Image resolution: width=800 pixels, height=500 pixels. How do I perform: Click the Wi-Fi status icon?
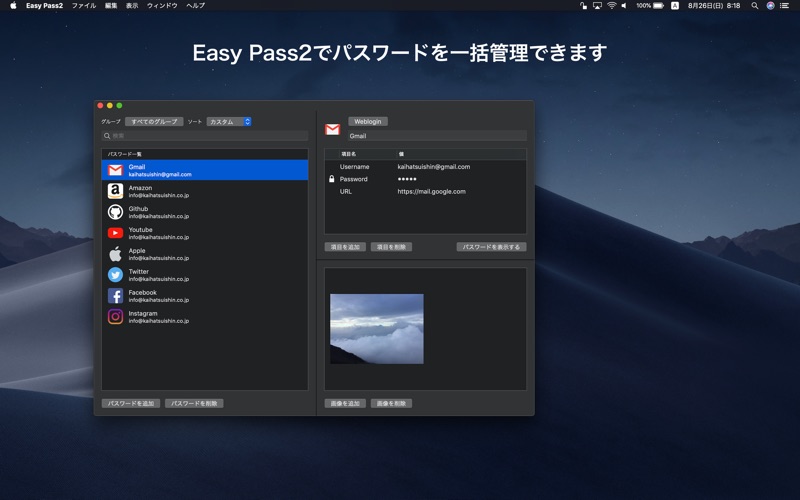point(611,6)
